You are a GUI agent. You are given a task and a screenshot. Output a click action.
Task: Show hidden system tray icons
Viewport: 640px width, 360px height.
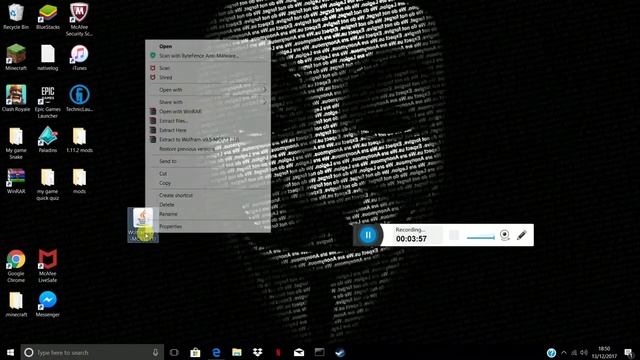pyautogui.click(x=564, y=353)
